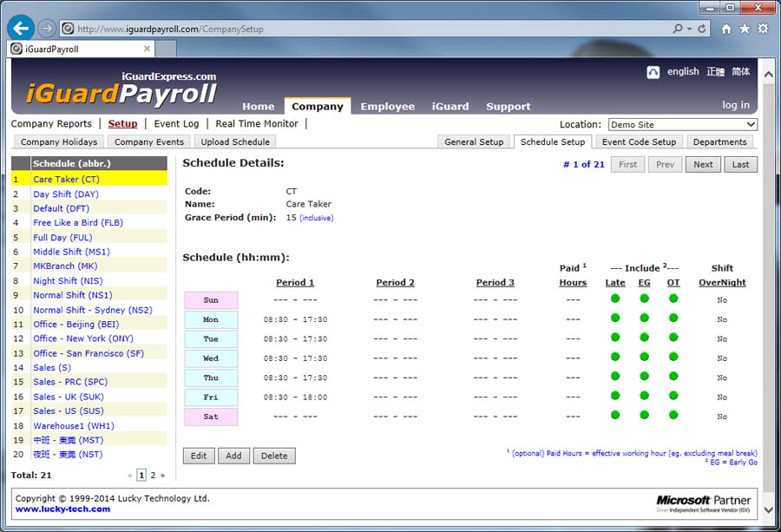This screenshot has width=781, height=532.
Task: Open Company Reports link
Action: click(x=51, y=123)
